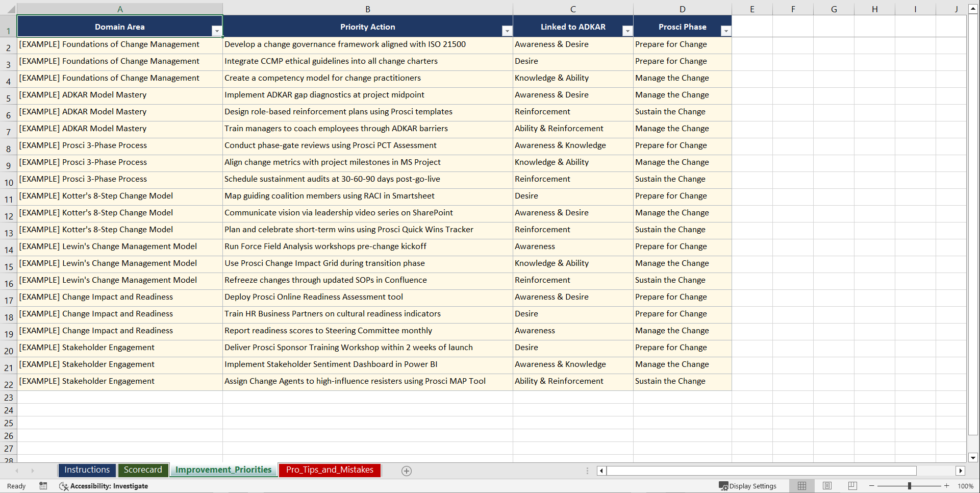
Task: Open the Domain Area filter dropdown
Action: click(217, 31)
